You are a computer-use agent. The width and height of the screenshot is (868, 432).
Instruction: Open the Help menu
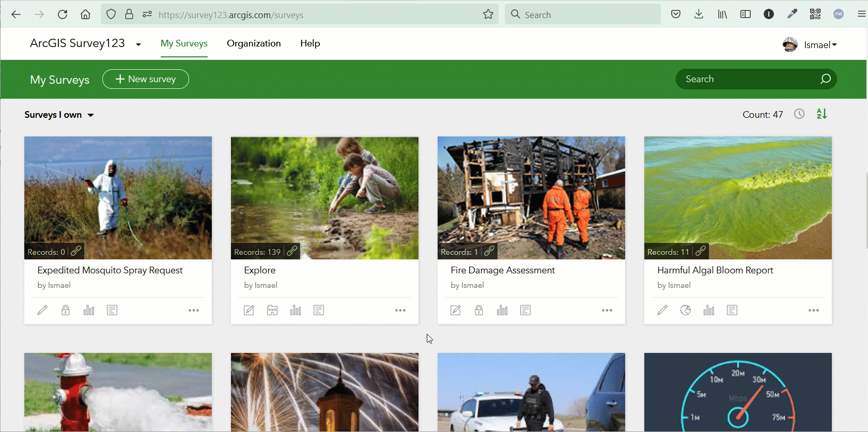pos(310,43)
